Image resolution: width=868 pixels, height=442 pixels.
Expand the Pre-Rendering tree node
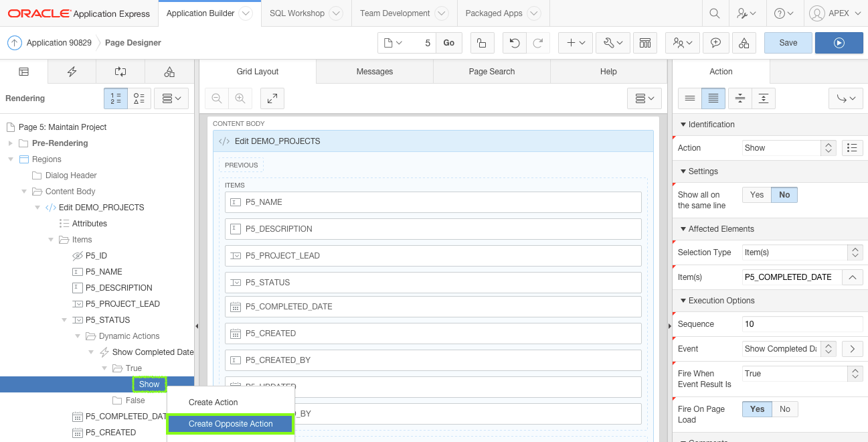[10, 143]
